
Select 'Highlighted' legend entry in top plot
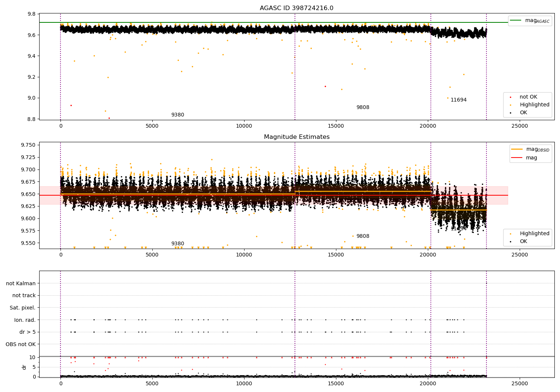(534, 105)
